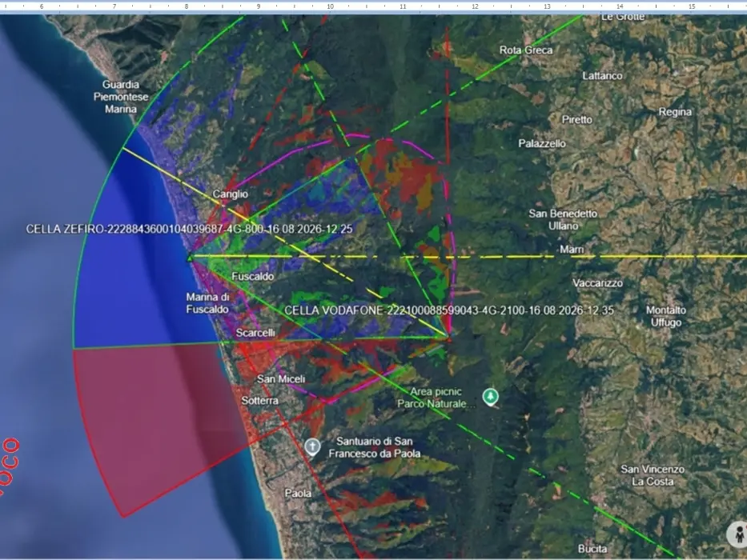747x560 pixels.
Task: Select the Rota Greca place label
Action: point(526,50)
